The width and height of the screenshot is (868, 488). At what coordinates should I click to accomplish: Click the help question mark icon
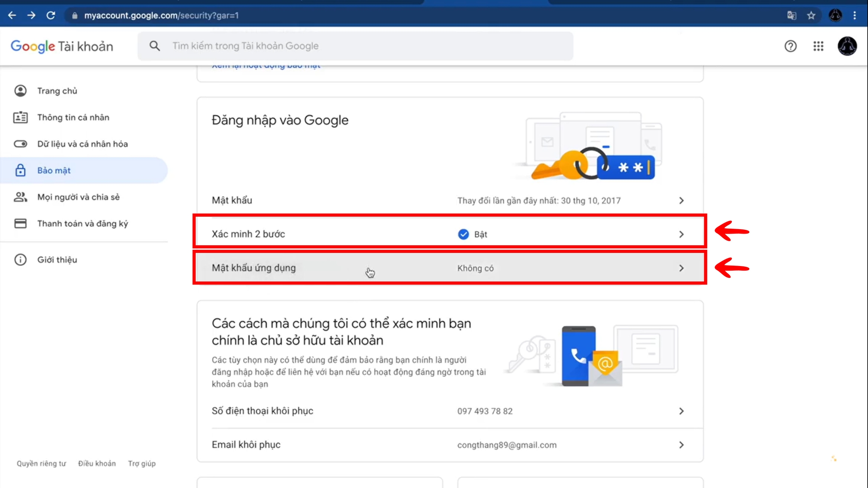click(790, 46)
